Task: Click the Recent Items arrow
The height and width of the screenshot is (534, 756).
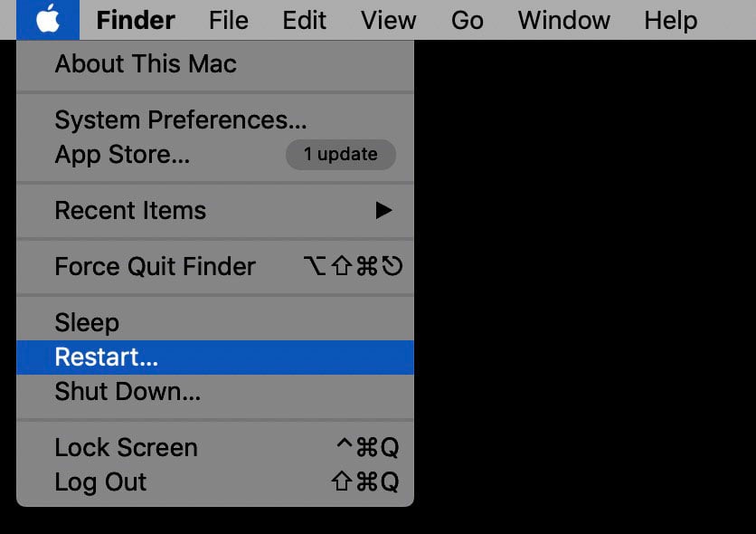Action: click(383, 211)
